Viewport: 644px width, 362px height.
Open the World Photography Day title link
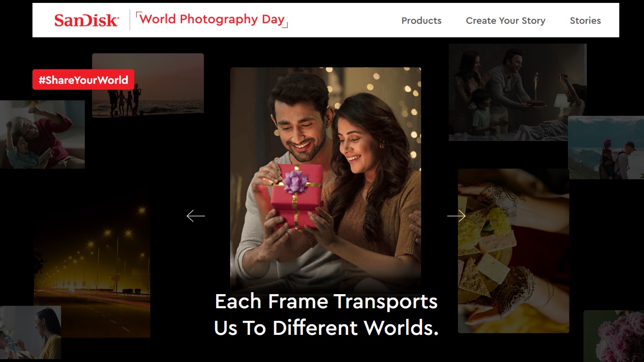point(212,19)
